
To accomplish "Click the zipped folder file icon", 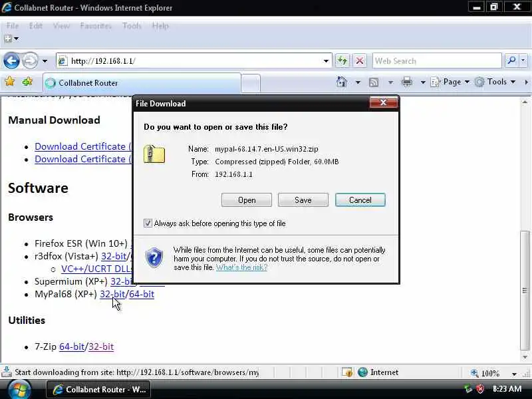I will [x=154, y=154].
